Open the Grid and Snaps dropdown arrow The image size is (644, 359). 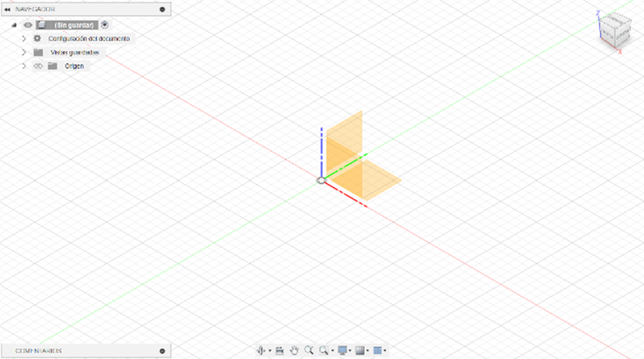368,351
